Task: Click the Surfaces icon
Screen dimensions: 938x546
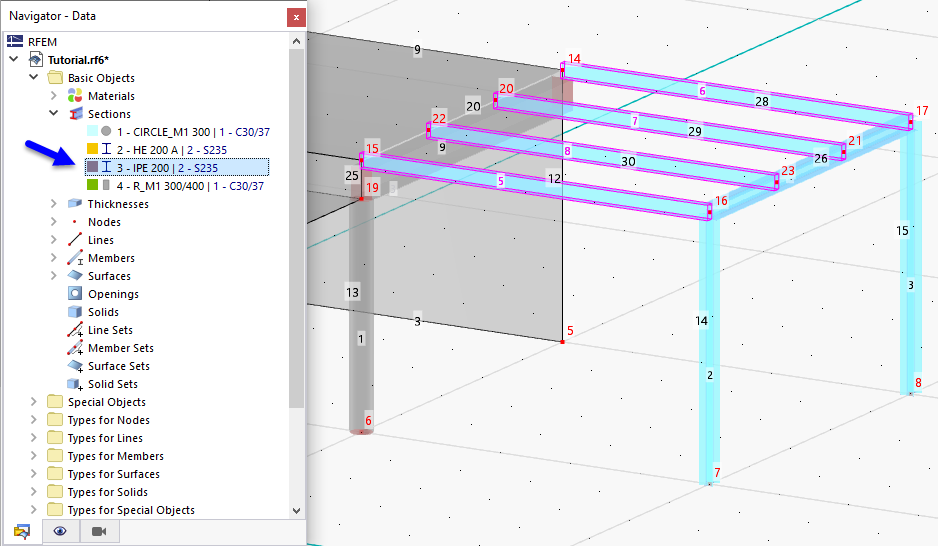Action: [x=75, y=275]
